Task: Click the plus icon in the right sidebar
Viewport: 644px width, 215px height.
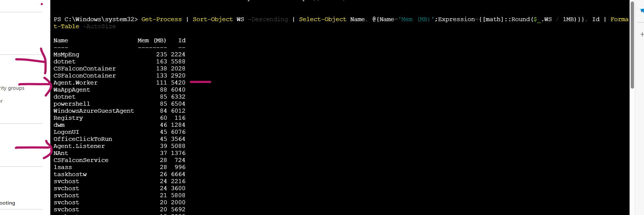Action: 642,34
